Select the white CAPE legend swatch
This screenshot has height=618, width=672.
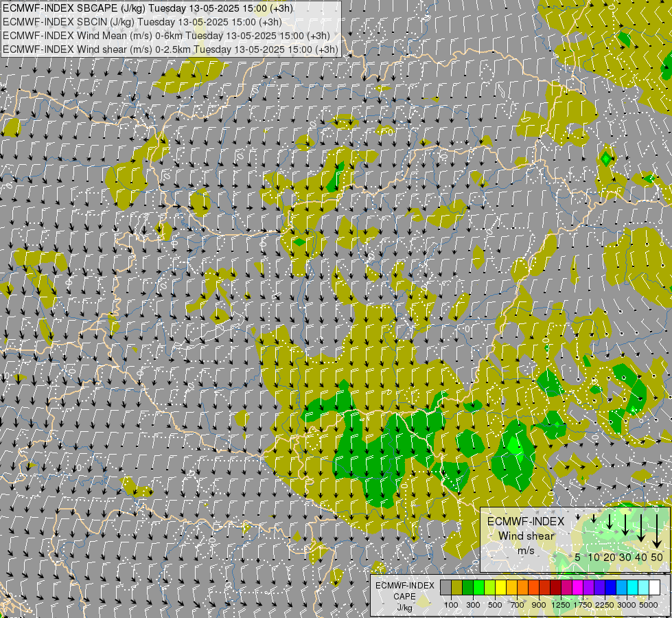pos(654,588)
